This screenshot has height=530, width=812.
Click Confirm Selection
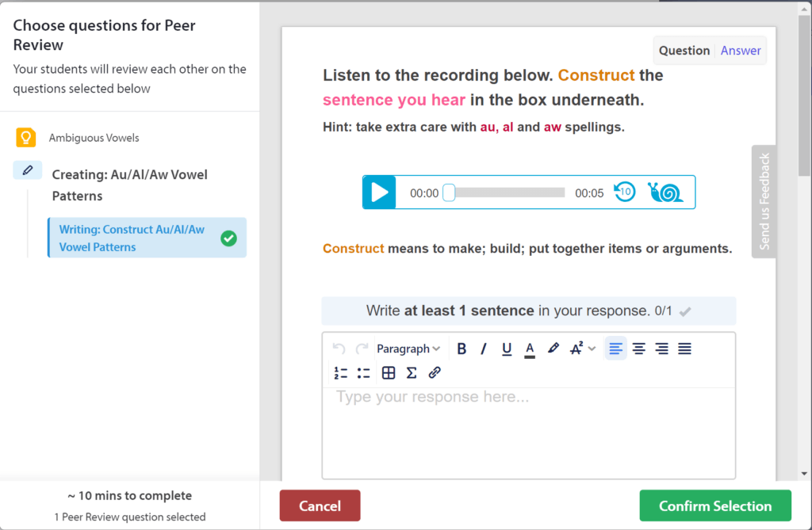tap(715, 505)
